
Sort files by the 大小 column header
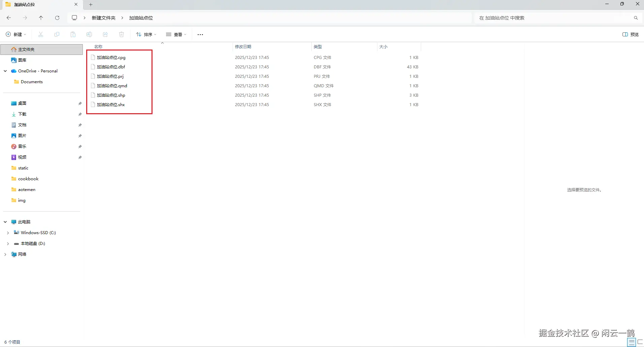pyautogui.click(x=383, y=47)
